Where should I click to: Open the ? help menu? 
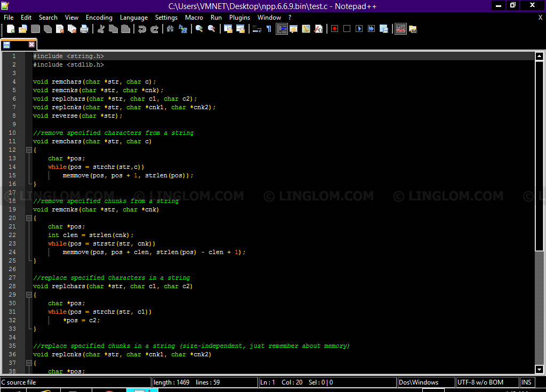click(x=290, y=18)
